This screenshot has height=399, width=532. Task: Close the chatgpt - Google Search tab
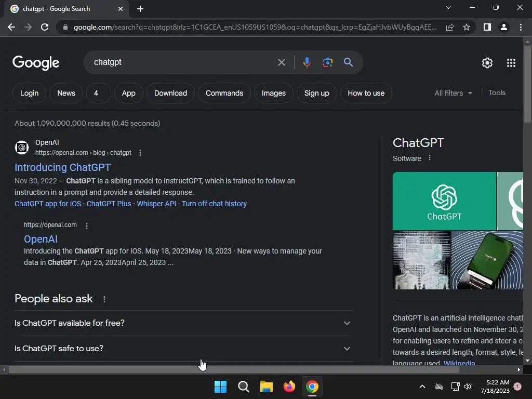coord(121,9)
